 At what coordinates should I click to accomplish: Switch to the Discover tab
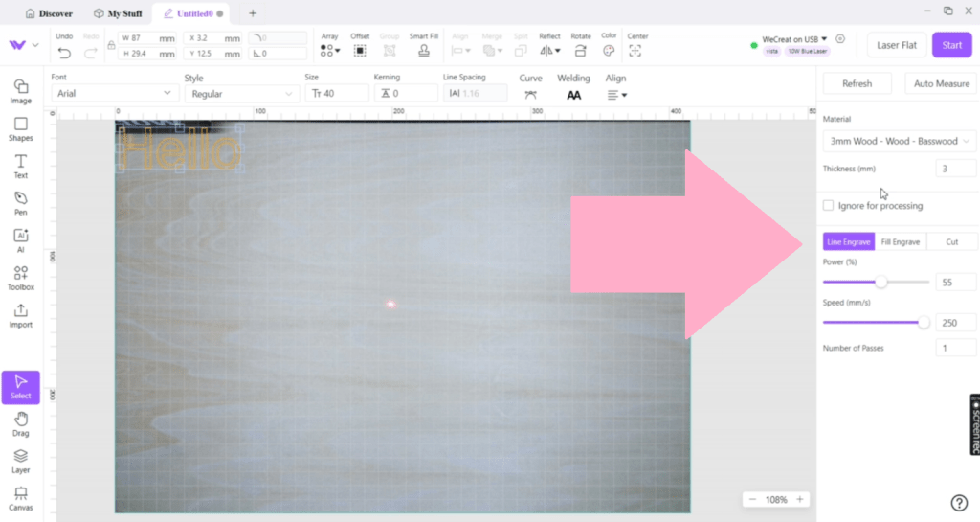point(50,13)
